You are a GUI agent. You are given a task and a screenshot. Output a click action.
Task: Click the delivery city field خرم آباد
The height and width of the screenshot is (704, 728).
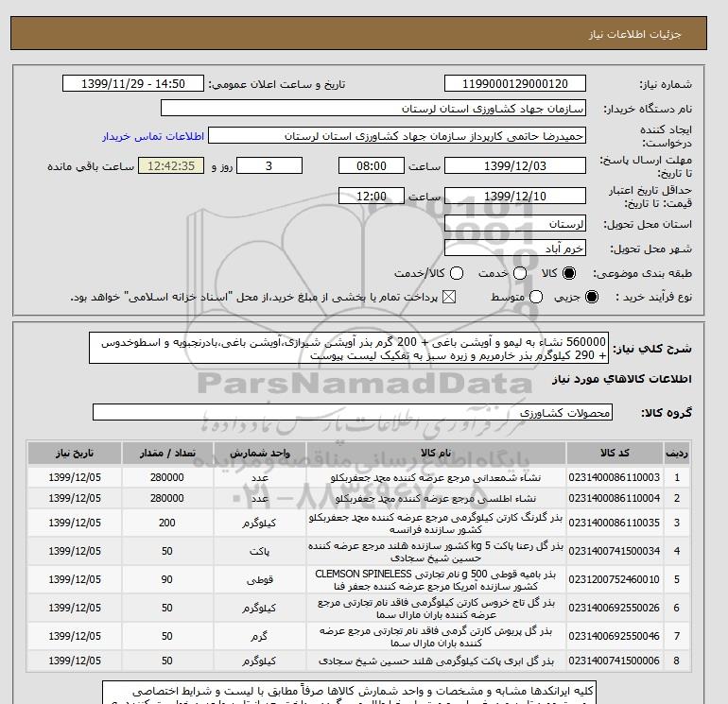[x=515, y=249]
